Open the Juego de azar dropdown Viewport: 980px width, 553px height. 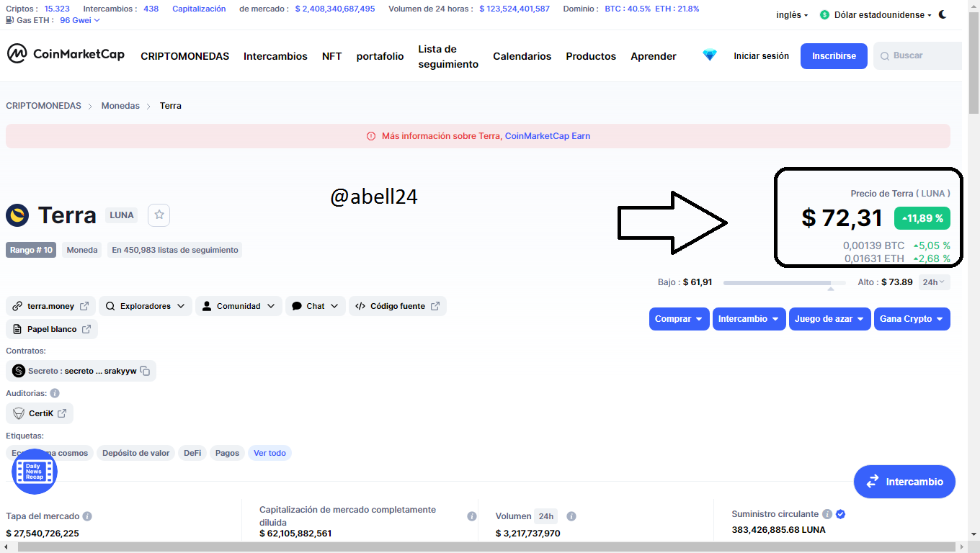830,319
